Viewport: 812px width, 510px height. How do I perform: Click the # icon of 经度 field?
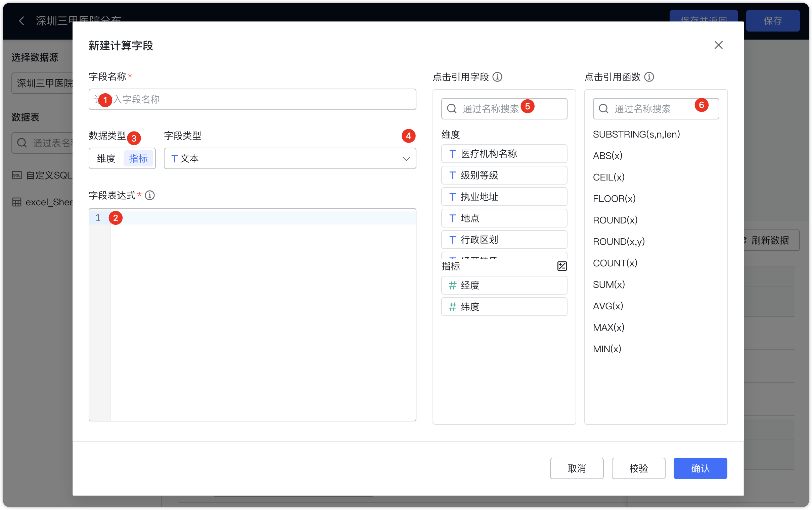(x=453, y=285)
